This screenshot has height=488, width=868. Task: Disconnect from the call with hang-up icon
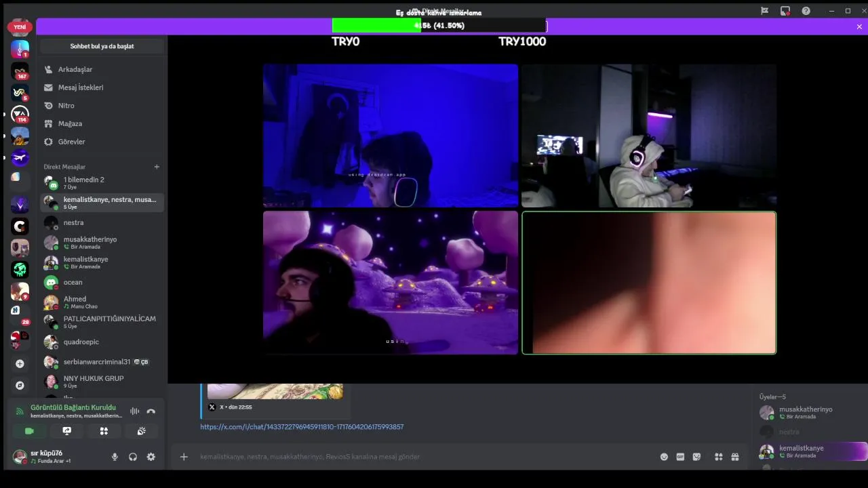151,411
